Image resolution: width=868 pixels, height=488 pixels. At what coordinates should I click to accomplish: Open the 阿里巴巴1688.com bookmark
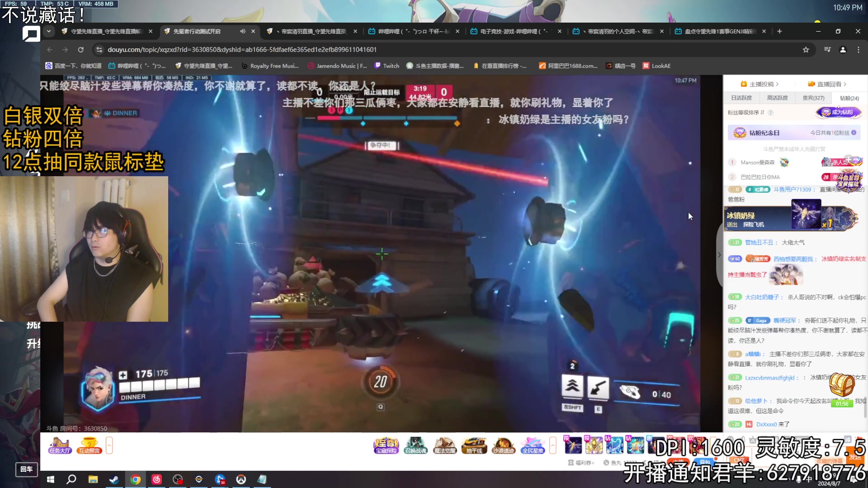pos(568,66)
